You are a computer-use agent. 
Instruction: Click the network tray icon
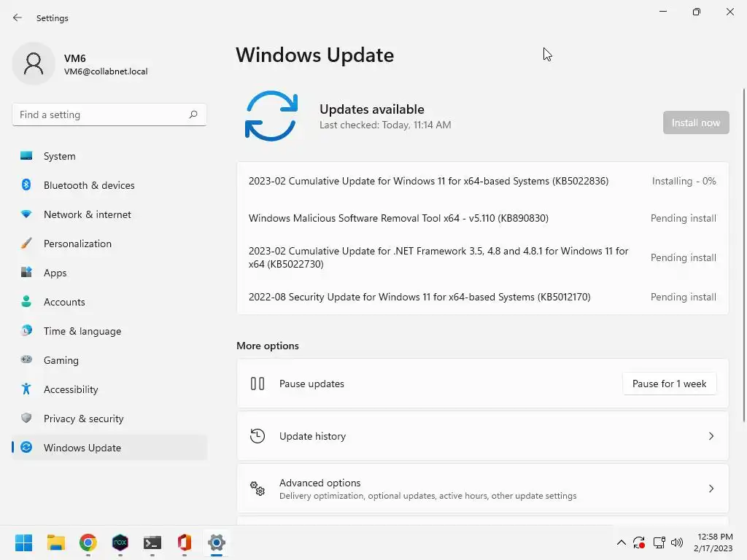659,542
